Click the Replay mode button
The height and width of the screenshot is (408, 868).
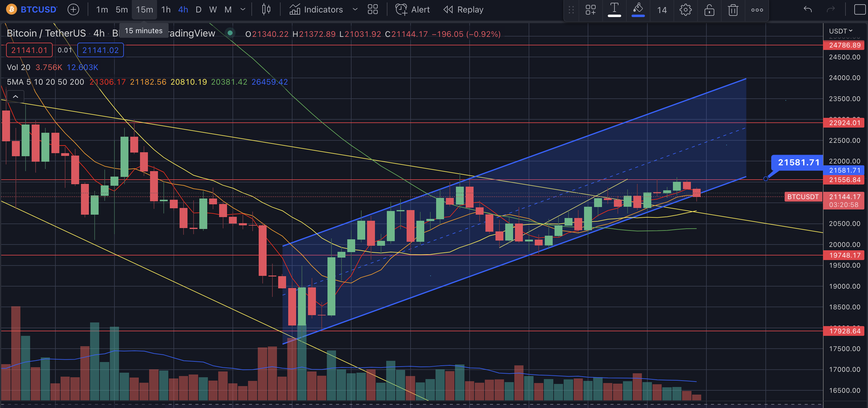pyautogui.click(x=463, y=9)
